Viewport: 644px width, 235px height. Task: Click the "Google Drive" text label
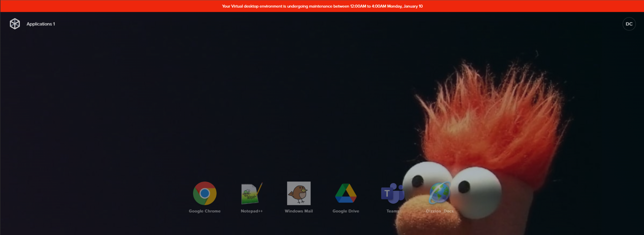[x=346, y=211]
